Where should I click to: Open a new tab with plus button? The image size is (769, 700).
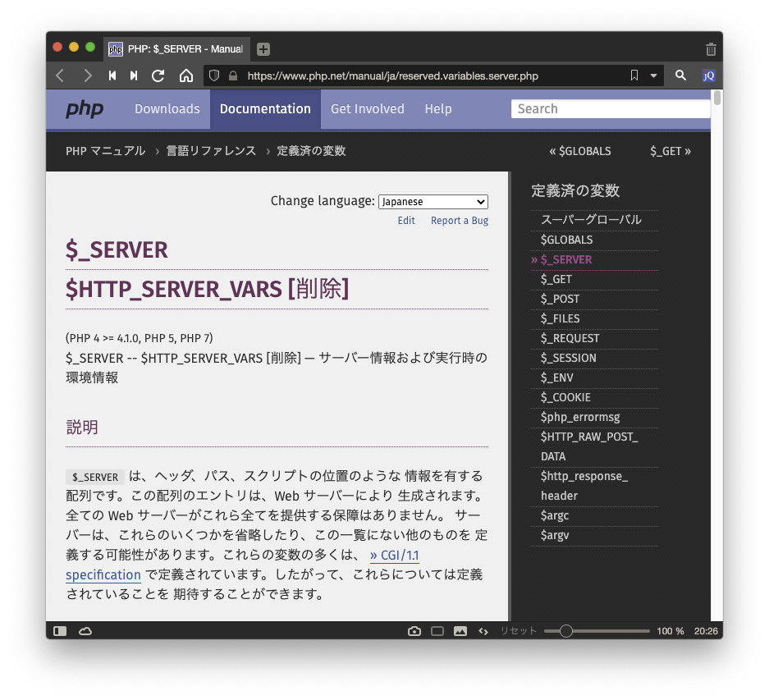pos(263,49)
